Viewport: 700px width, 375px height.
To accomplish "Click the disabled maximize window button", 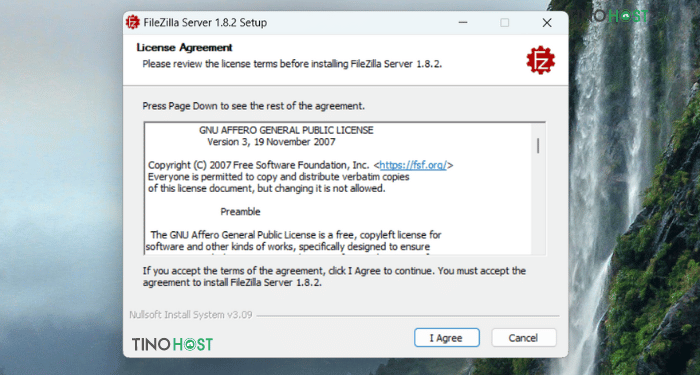I will pos(504,22).
